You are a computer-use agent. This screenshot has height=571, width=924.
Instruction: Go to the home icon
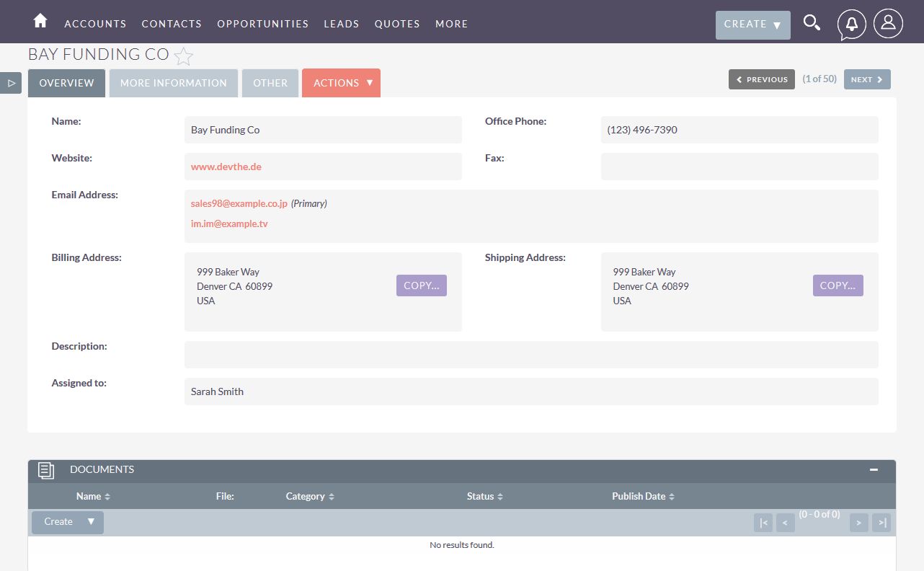click(40, 22)
